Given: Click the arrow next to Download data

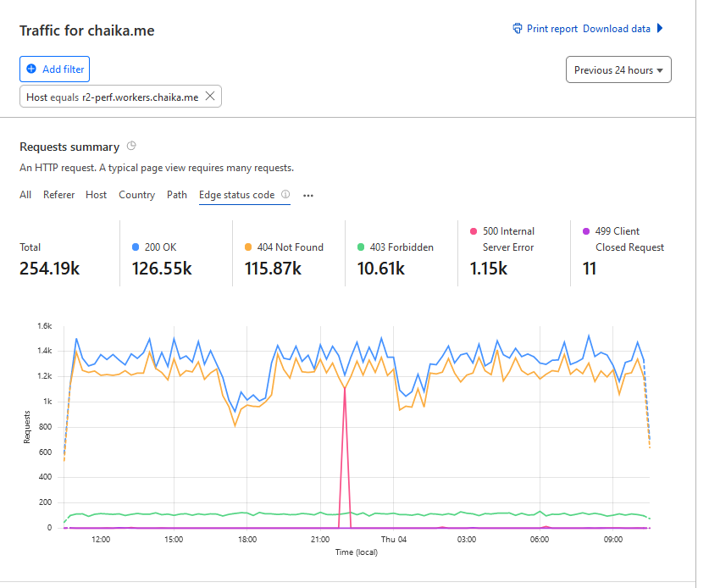Looking at the screenshot, I should click(x=660, y=29).
